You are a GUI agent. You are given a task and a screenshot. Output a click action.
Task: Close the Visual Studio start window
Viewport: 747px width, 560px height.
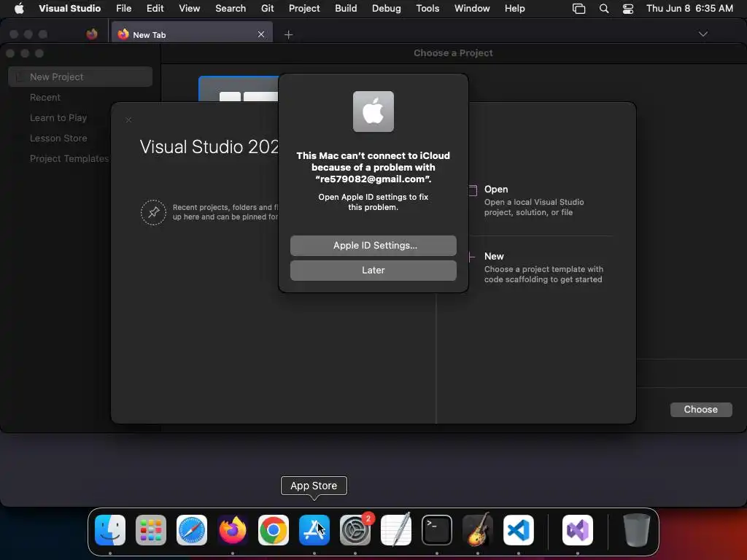[x=128, y=120]
